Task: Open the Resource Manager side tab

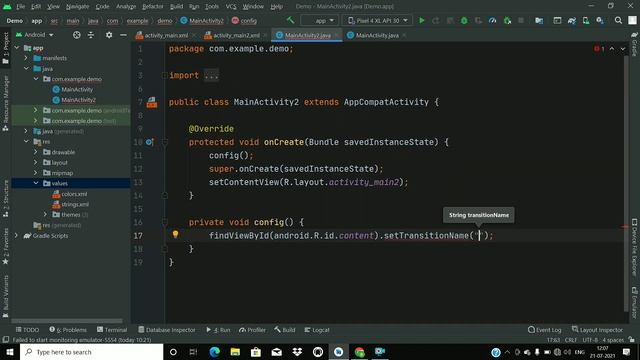Action: tap(5, 103)
